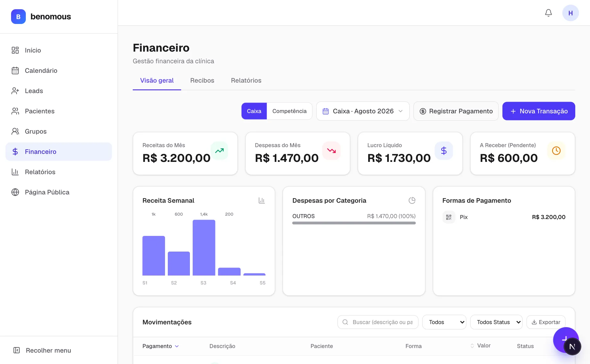Click the Início dashboard icon
Screen dimensions: 590x364
click(15, 50)
